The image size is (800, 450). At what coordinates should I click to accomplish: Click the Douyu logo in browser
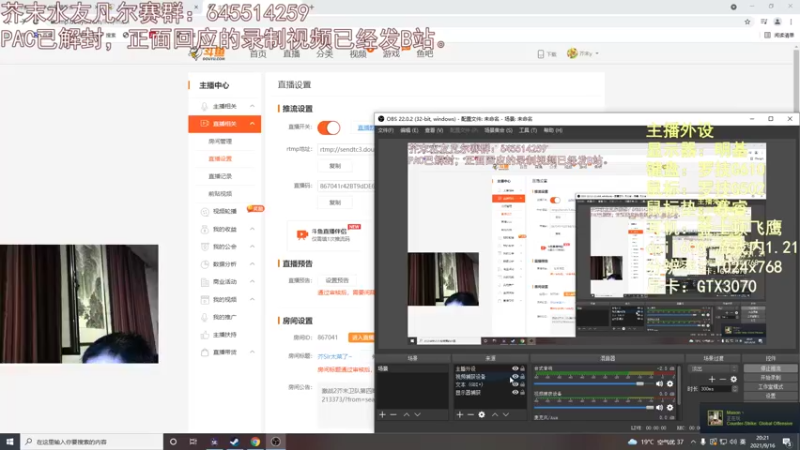[208, 54]
